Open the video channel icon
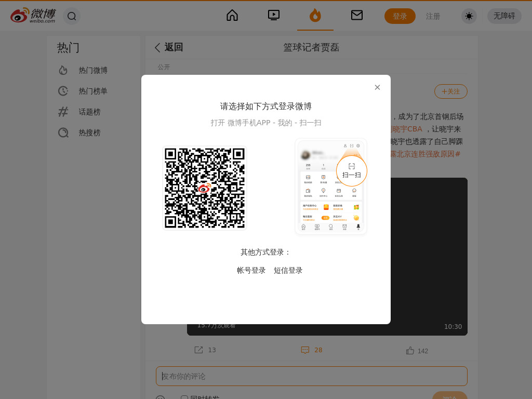The image size is (532, 399). tap(274, 15)
